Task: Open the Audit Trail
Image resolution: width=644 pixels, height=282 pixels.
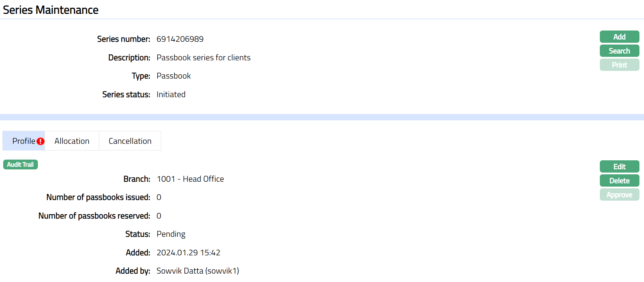Action: point(20,164)
